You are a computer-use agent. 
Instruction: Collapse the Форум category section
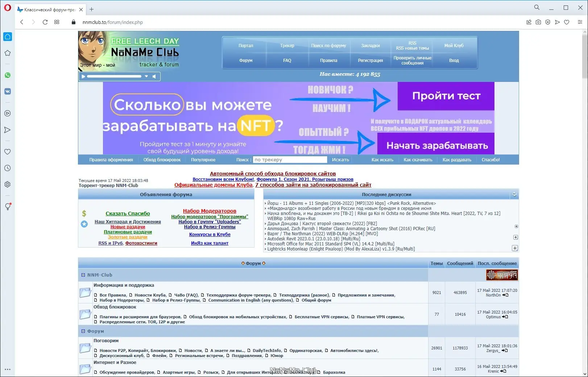[83, 331]
